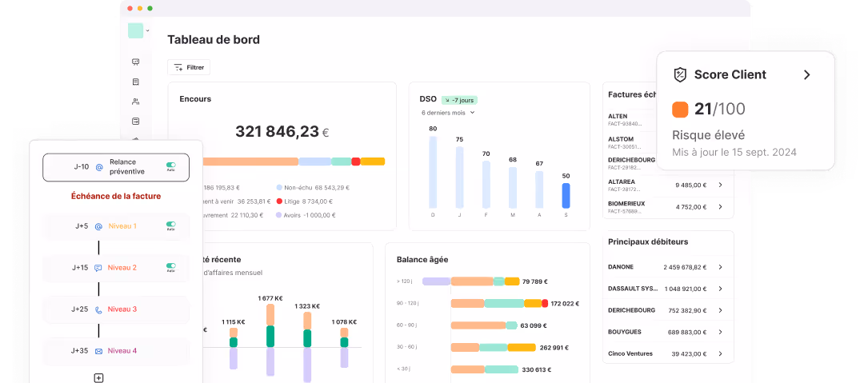The image size is (868, 383).
Task: Click the red Litige segment of Encours bar
Action: [x=356, y=162]
